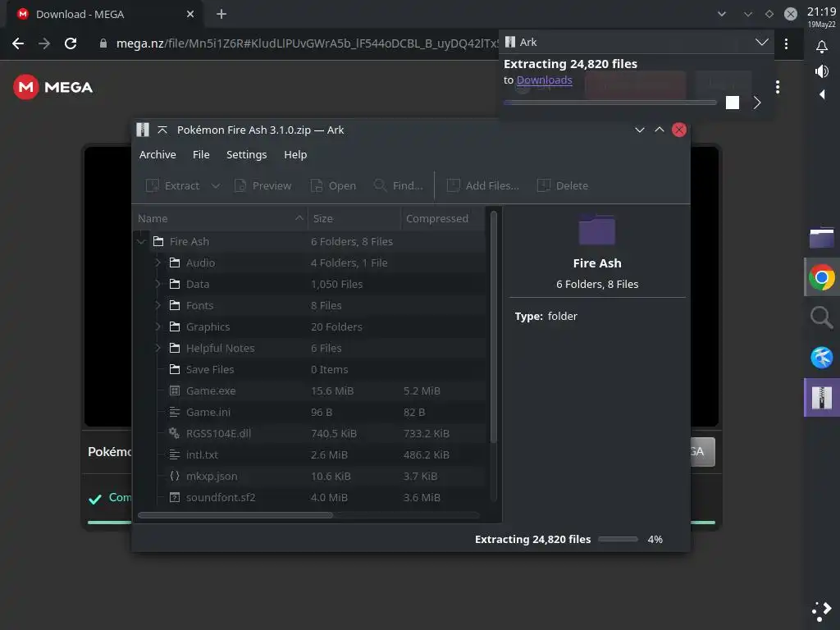The height and width of the screenshot is (630, 840).
Task: Click the file list vertical scrollbar
Action: point(493,326)
